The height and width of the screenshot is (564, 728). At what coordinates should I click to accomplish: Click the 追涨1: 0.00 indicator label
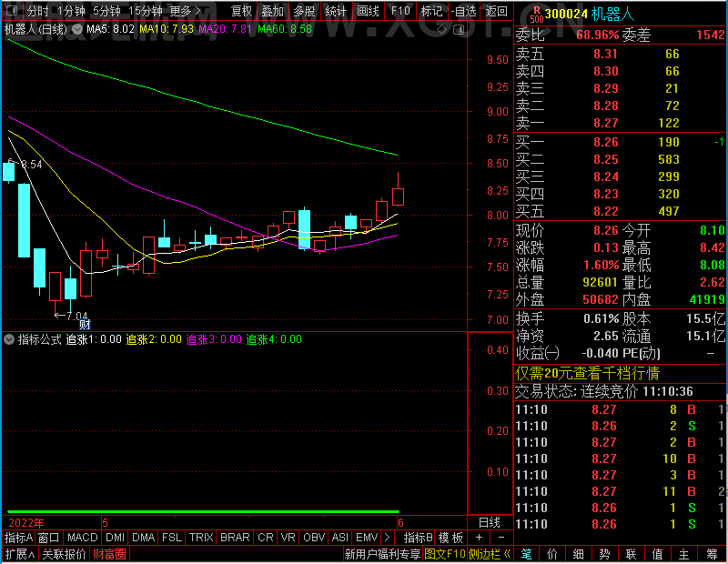[x=94, y=339]
